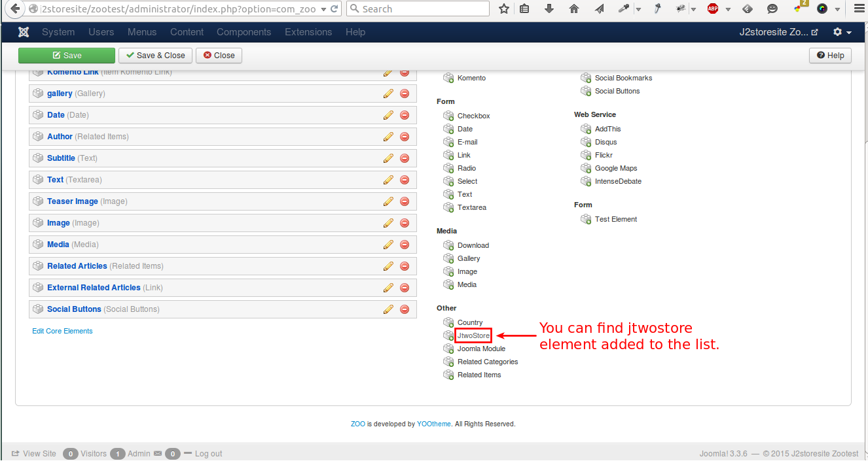Add the Google Maps element icon
This screenshot has height=461, width=868.
pos(586,168)
